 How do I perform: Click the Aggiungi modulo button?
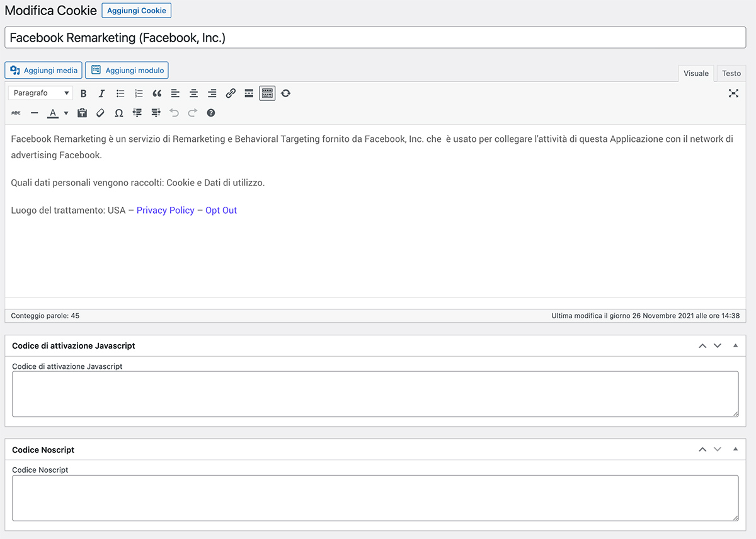point(127,70)
